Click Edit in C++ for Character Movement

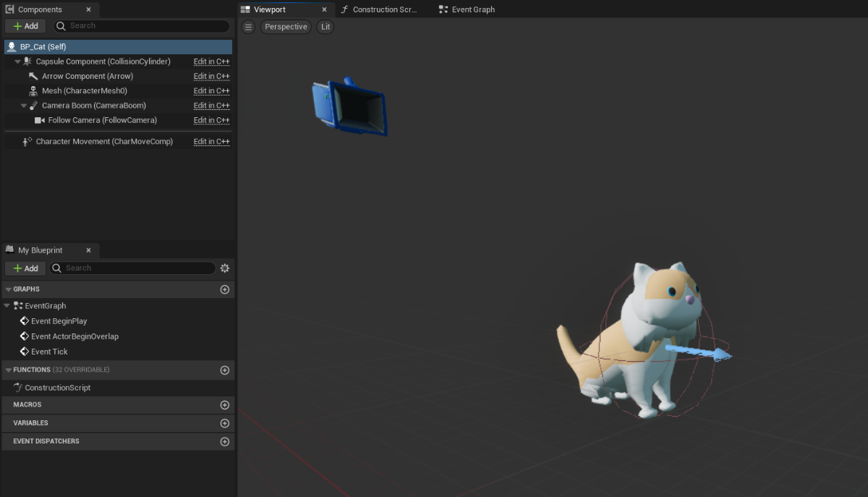pyautogui.click(x=211, y=142)
